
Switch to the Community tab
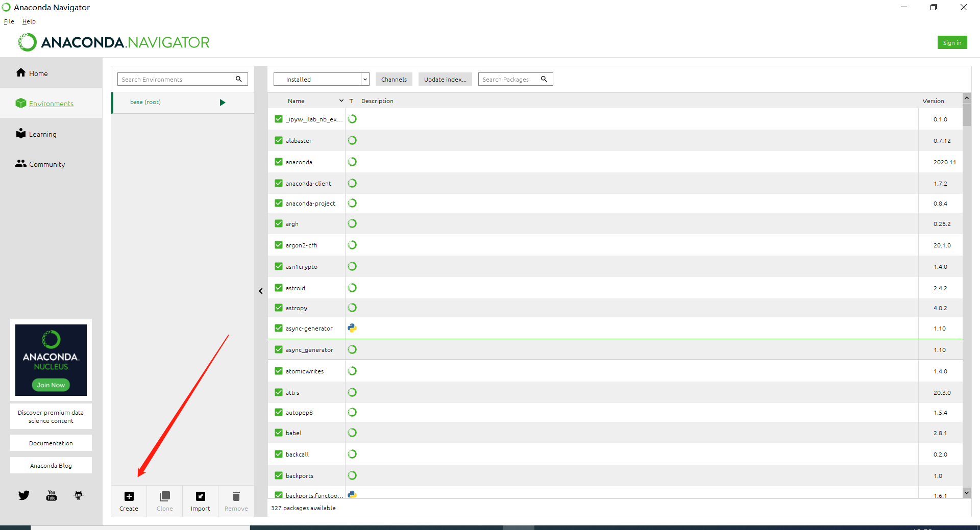[x=51, y=164]
